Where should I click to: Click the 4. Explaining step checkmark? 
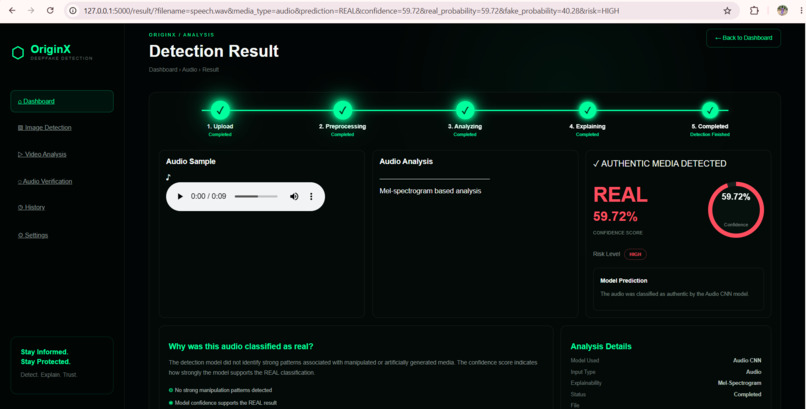click(x=587, y=110)
